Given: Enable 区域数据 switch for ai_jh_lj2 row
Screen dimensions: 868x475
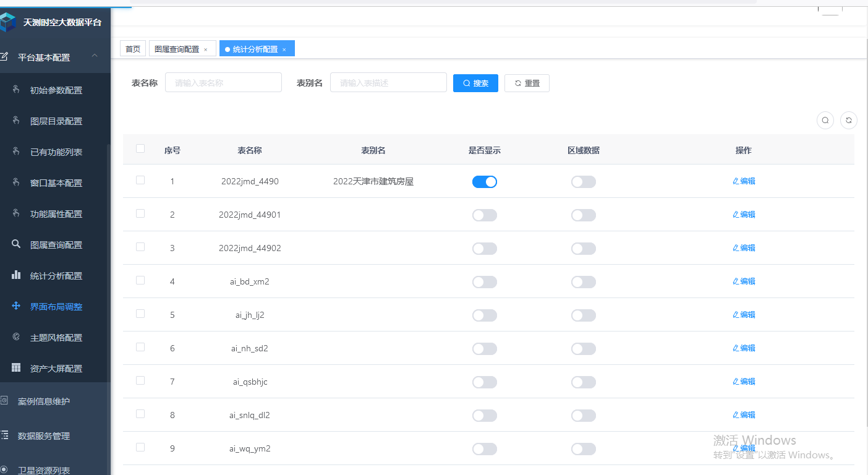Looking at the screenshot, I should point(583,315).
